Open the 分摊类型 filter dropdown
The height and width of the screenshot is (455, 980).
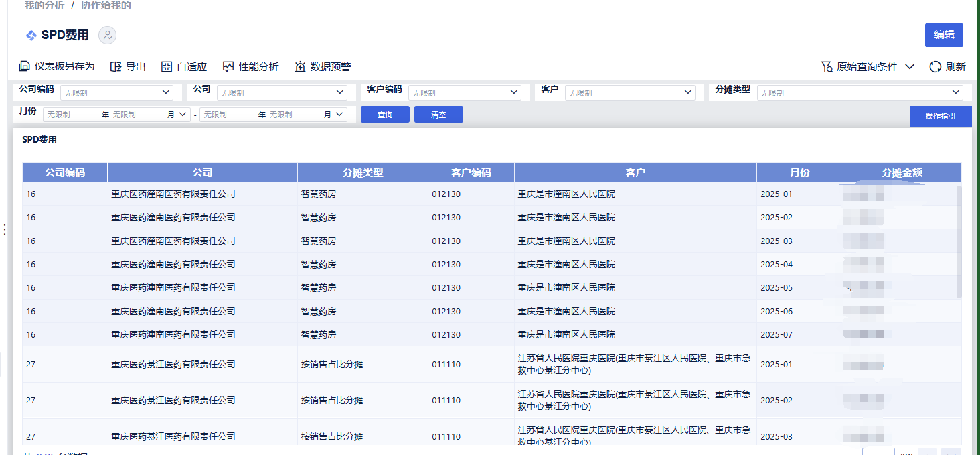tap(860, 92)
